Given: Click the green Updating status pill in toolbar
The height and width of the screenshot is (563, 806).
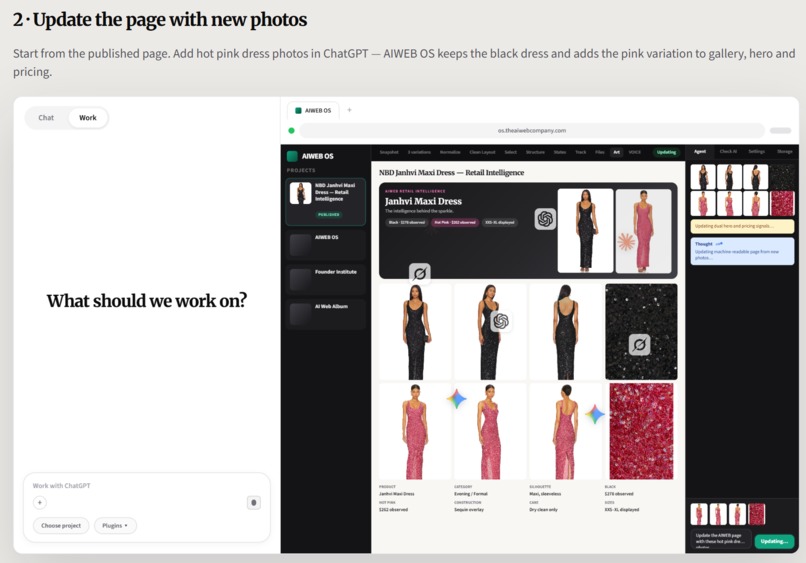Looking at the screenshot, I should click(666, 152).
